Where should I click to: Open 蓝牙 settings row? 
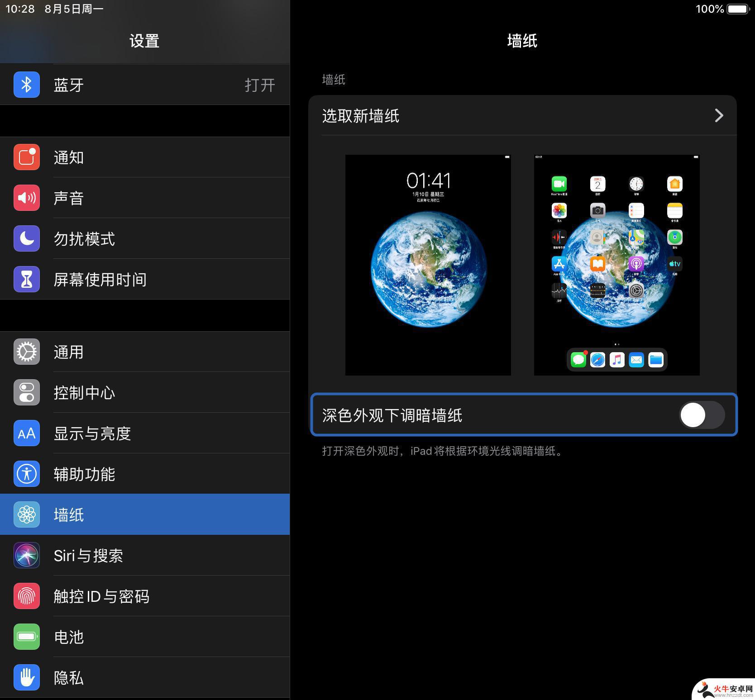coord(145,85)
